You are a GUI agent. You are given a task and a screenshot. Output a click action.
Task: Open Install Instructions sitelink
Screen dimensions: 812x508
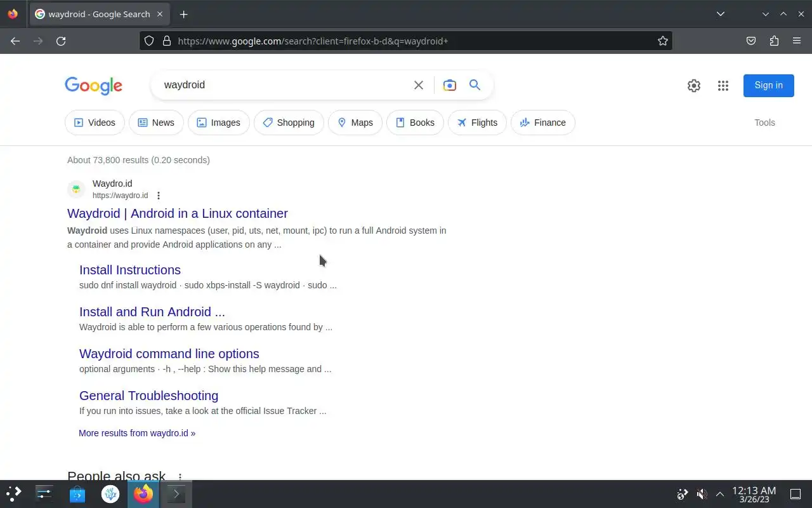(x=130, y=270)
